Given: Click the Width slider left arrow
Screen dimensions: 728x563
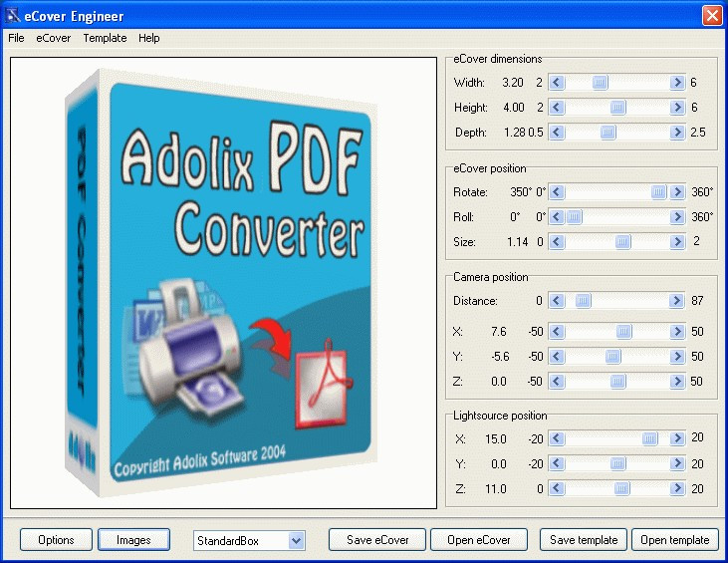Looking at the screenshot, I should pyautogui.click(x=557, y=83).
